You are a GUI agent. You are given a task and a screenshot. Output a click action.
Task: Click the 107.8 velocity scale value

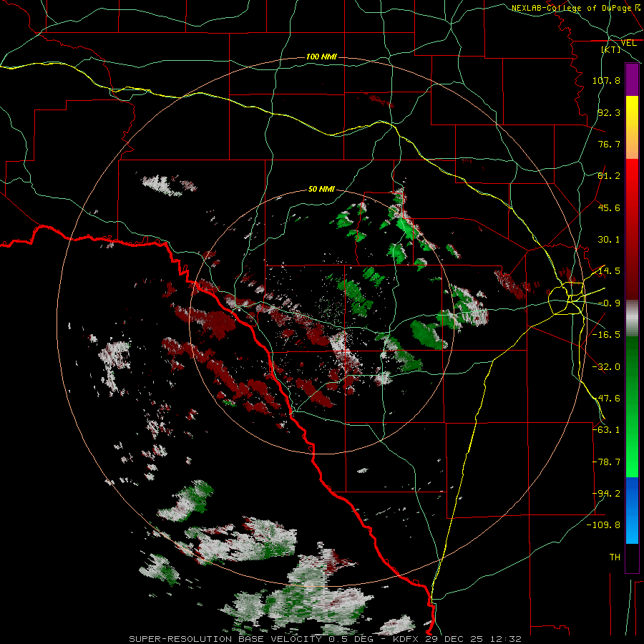[606, 80]
